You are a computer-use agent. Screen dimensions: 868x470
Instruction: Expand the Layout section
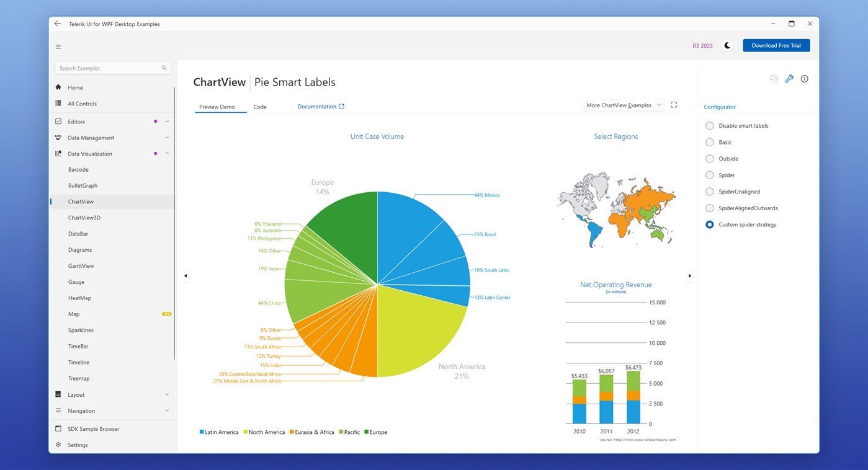tap(112, 394)
